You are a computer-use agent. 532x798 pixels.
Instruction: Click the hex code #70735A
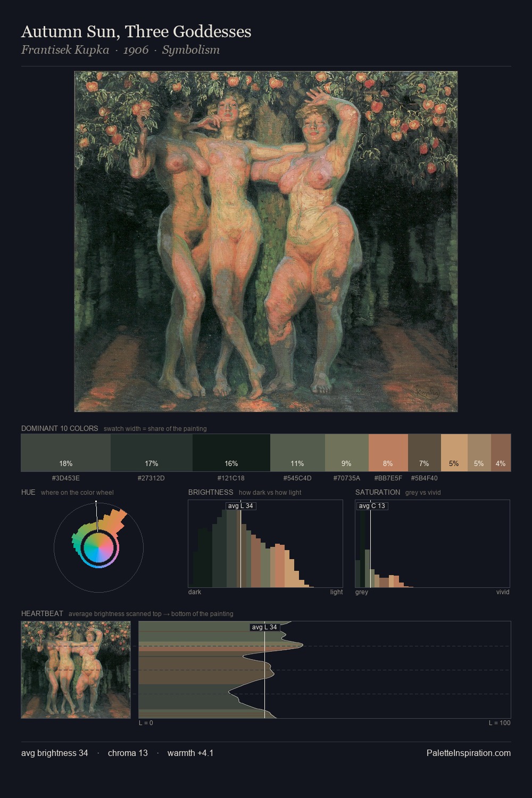tap(347, 478)
